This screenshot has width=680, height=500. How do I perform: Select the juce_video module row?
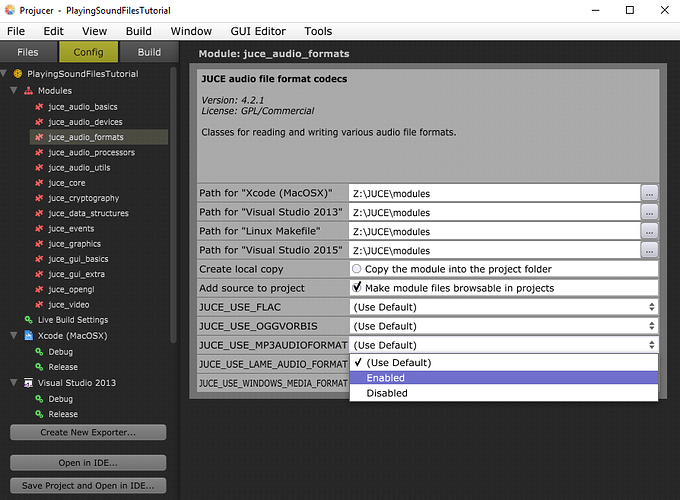99,304
